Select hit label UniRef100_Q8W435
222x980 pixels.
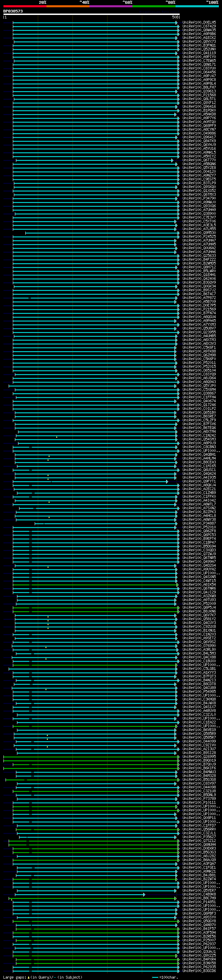(199, 30)
